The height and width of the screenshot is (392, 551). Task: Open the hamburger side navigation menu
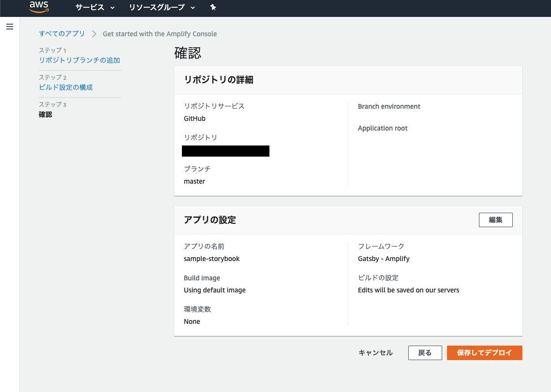pos(10,27)
